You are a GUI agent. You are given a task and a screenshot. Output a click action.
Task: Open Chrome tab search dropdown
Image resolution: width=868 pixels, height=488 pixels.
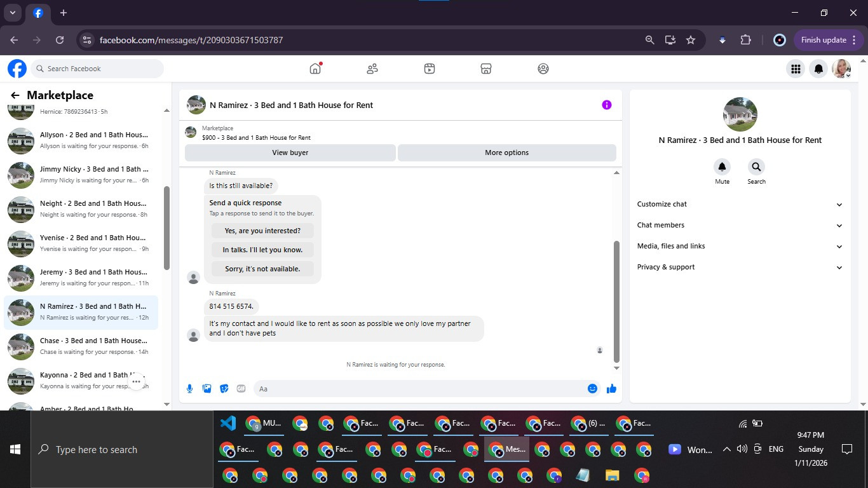click(x=12, y=13)
